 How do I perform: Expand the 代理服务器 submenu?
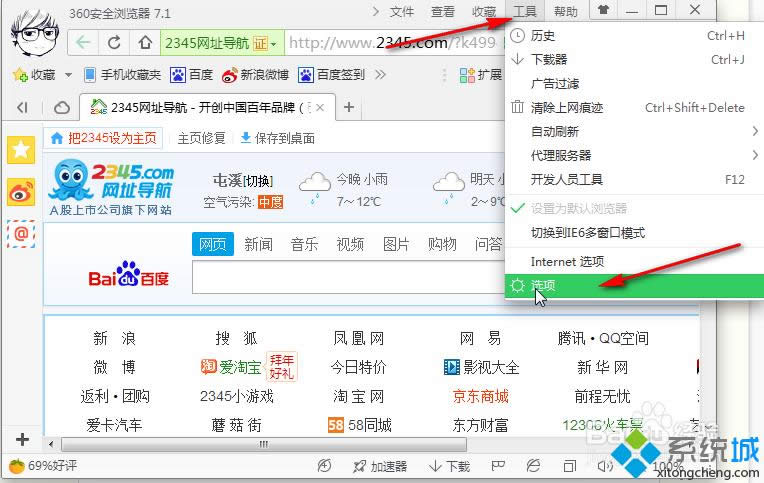[x=634, y=155]
